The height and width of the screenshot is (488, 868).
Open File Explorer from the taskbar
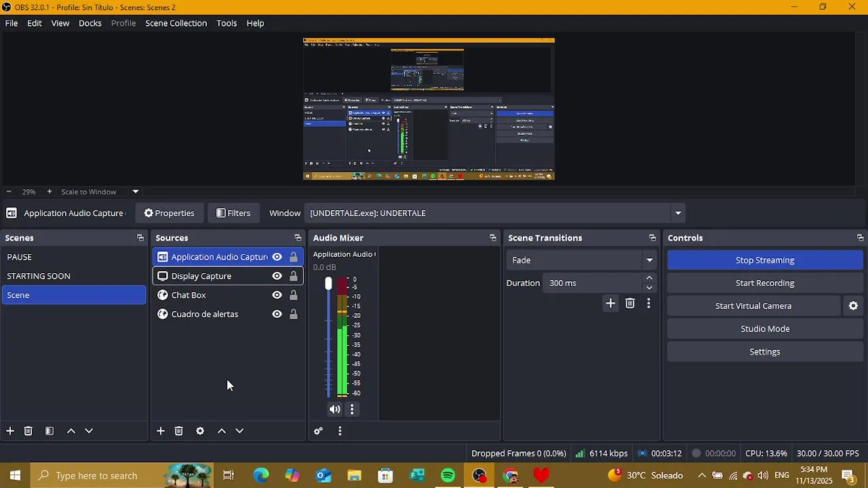click(355, 476)
